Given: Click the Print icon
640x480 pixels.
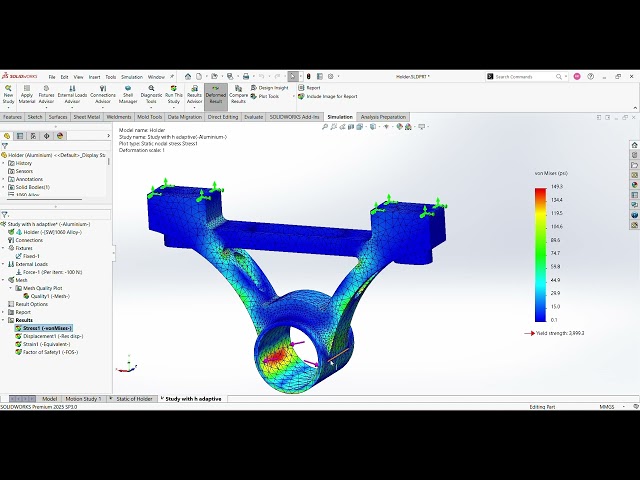Looking at the screenshot, I should (x=246, y=76).
